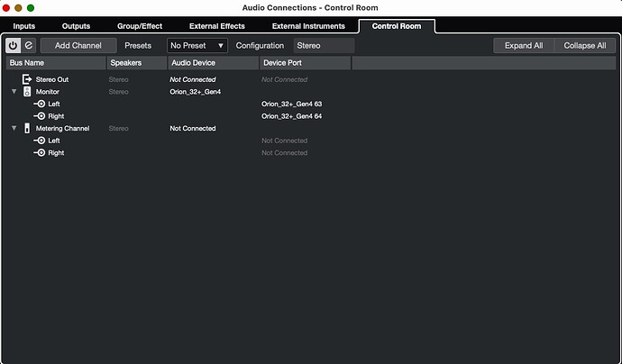Click device port Orion_32+_Gen4 64
This screenshot has width=622, height=364.
tap(291, 116)
